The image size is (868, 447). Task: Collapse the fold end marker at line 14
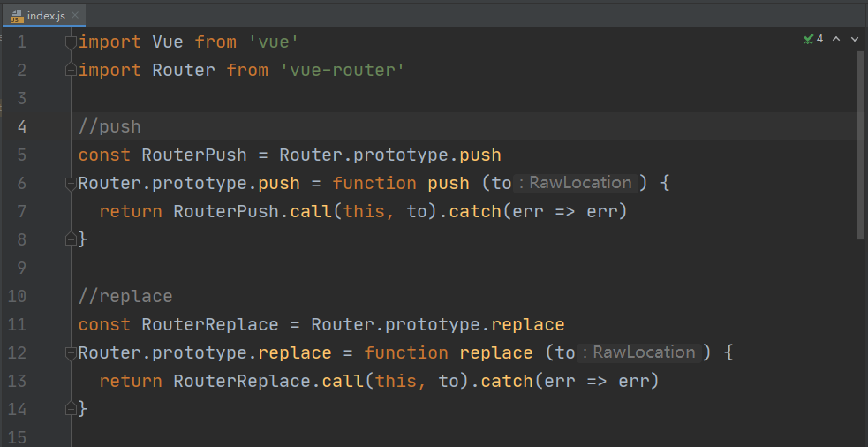71,409
